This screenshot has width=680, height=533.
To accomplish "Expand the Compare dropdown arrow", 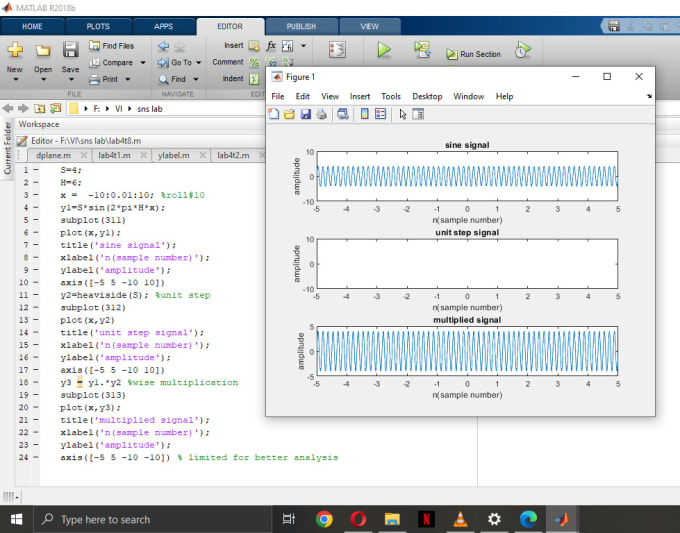I will 143,62.
